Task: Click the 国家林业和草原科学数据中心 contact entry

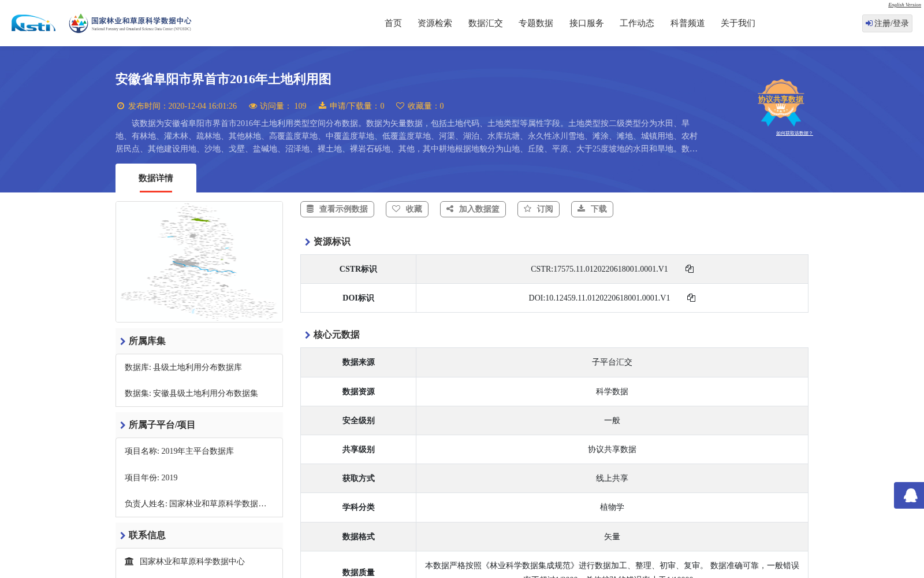Action: click(192, 561)
